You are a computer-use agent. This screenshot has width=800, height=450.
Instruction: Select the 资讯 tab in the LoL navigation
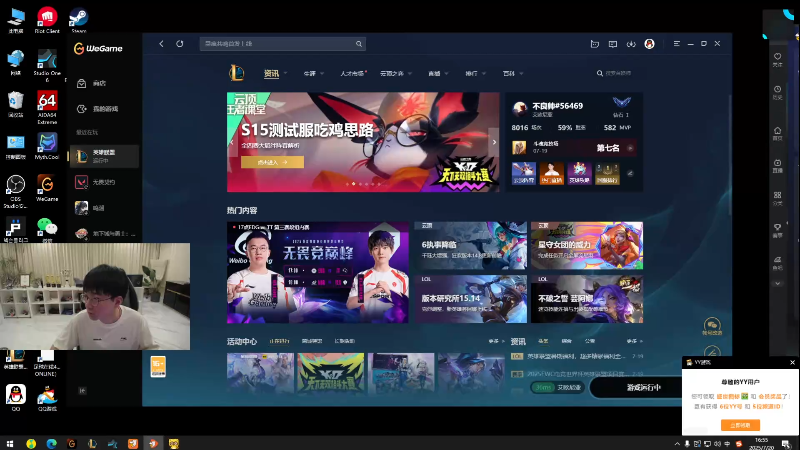[x=271, y=73]
